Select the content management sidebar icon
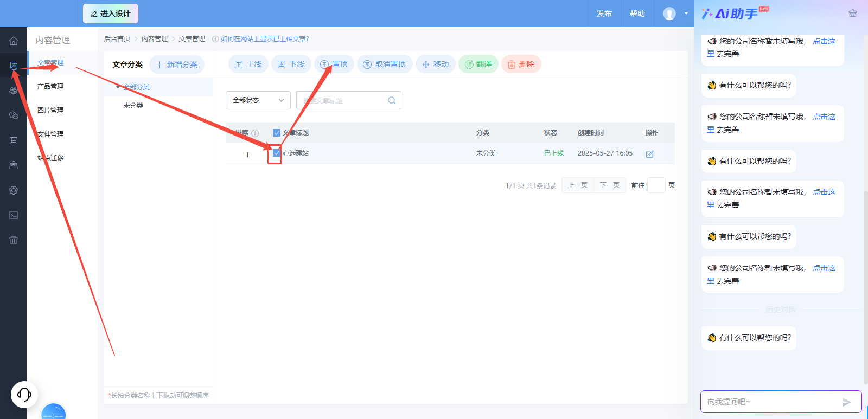 (14, 66)
